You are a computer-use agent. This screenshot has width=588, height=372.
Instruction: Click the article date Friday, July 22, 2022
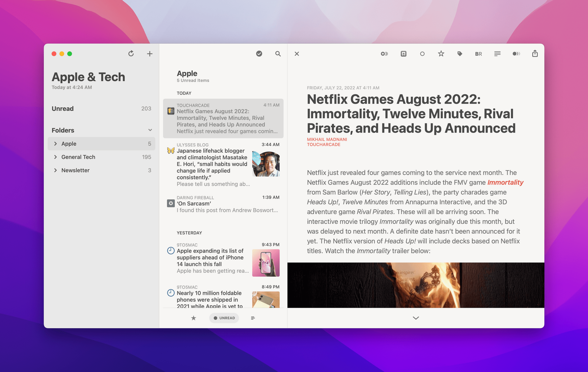coord(343,88)
